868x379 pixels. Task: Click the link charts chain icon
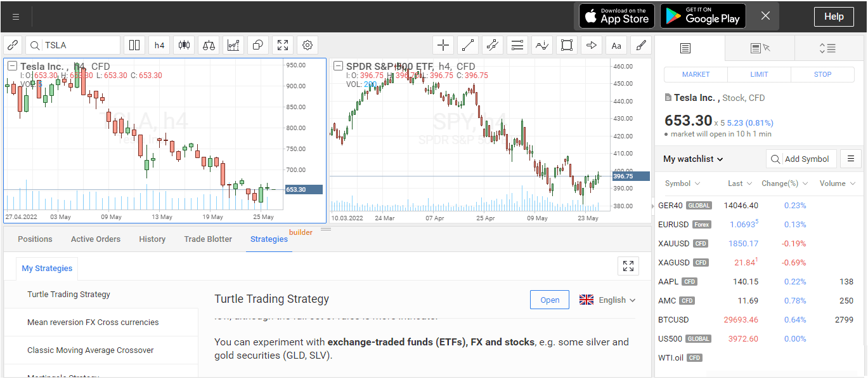coord(13,45)
